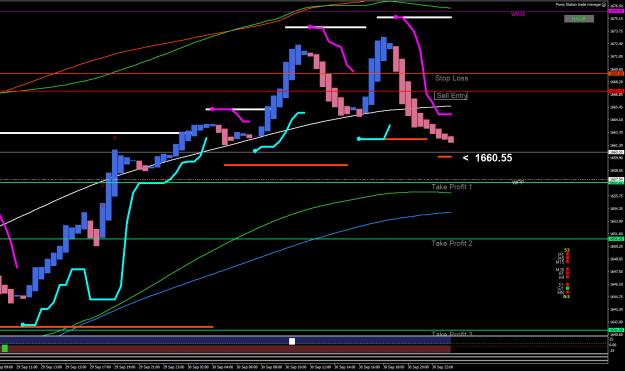Click the Forex Station trade manager smiley icon
625x371 pixels.
603,5
